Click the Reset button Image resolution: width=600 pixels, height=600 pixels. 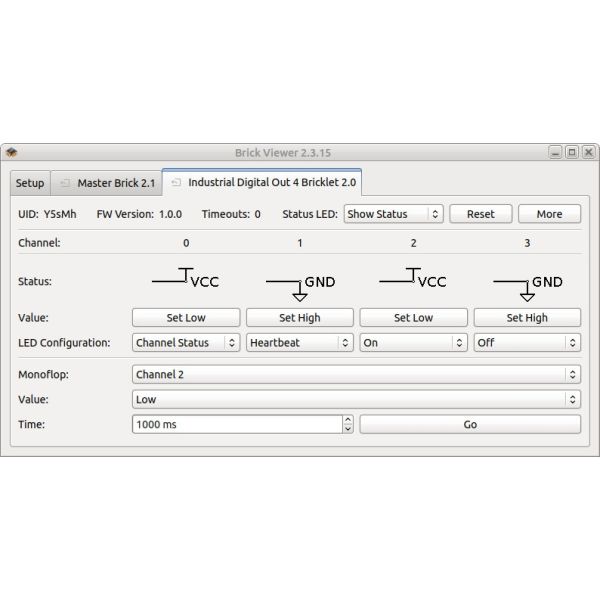click(481, 214)
